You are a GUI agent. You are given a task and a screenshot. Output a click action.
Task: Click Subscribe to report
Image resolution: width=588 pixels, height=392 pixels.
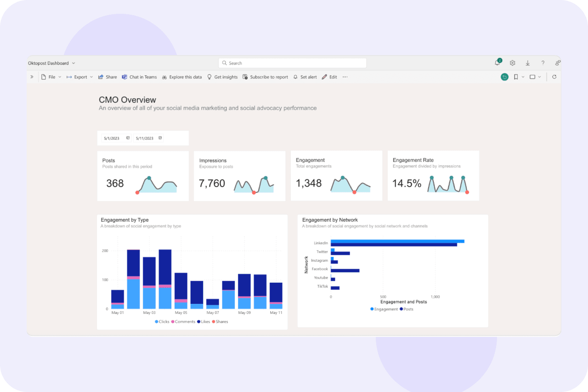(x=266, y=77)
